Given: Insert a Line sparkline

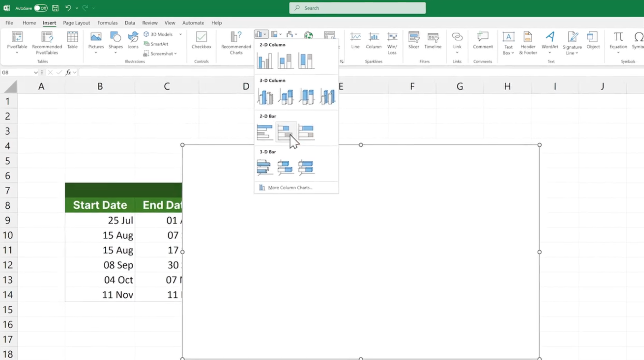Looking at the screenshot, I should click(355, 40).
